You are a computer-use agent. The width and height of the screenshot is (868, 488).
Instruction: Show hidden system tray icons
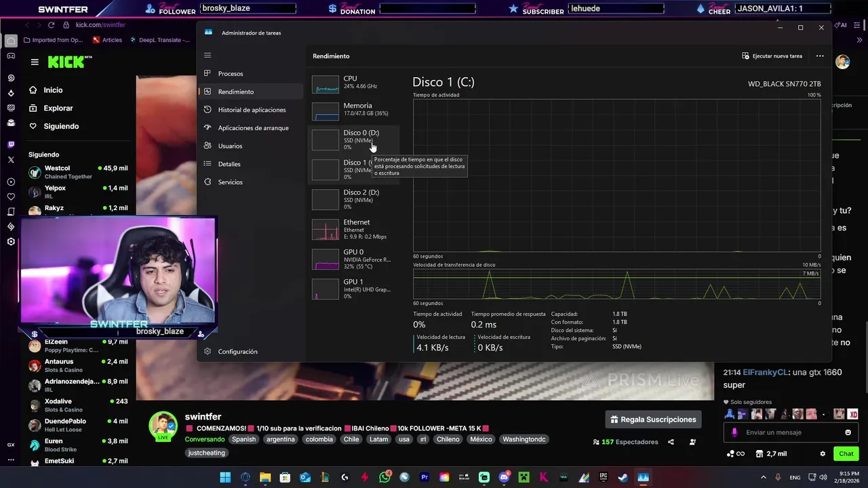[763, 477]
